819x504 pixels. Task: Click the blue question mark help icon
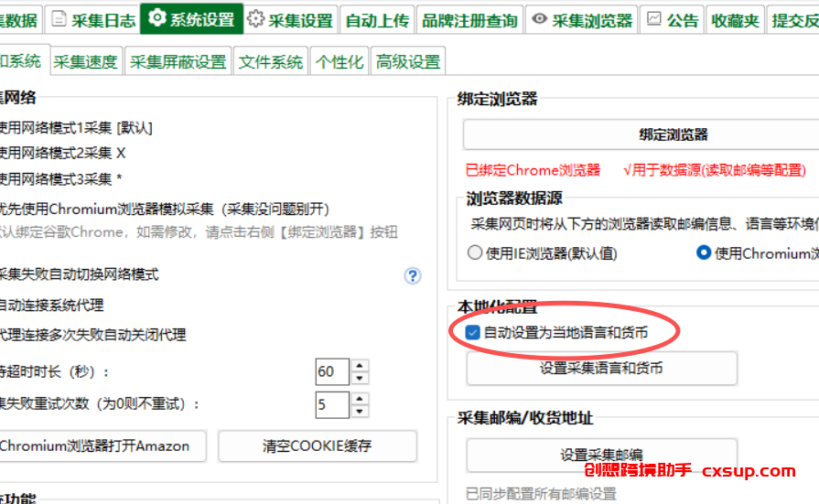pos(413,275)
